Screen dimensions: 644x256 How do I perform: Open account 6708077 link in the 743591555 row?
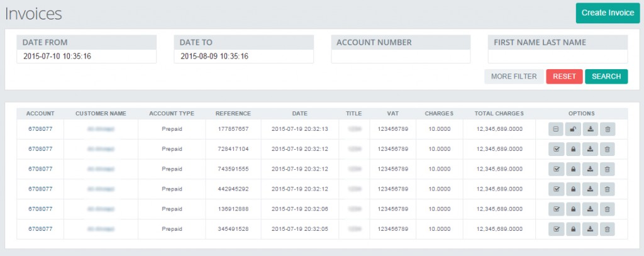40,169
